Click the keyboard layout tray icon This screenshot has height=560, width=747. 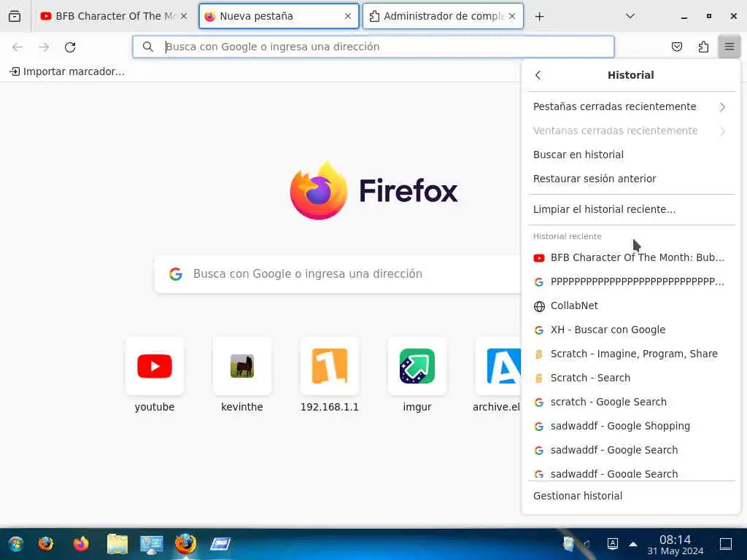point(613,543)
